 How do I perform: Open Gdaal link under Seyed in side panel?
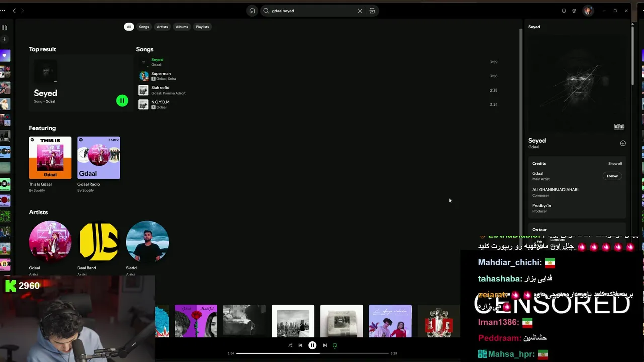(534, 147)
